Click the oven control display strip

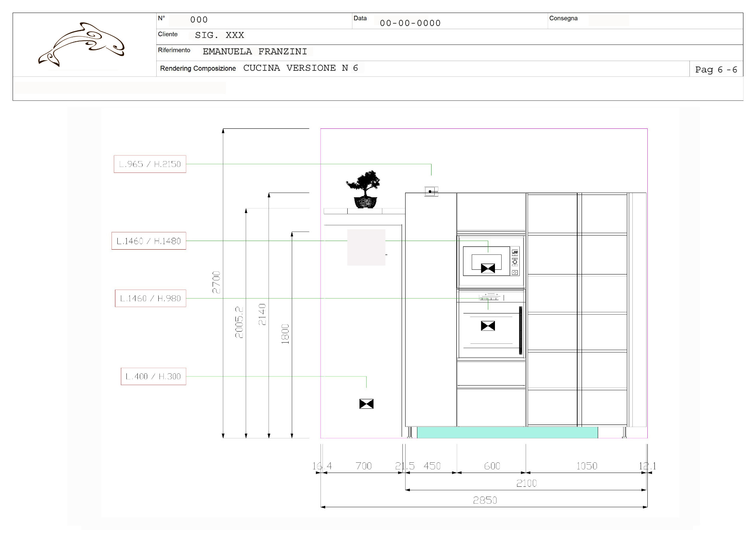pyautogui.click(x=491, y=297)
